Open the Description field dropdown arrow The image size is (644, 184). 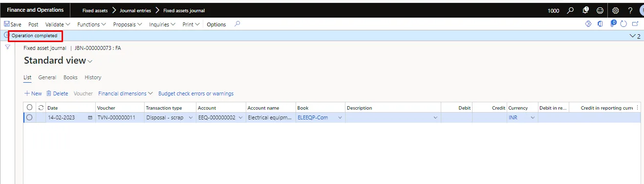pos(435,117)
